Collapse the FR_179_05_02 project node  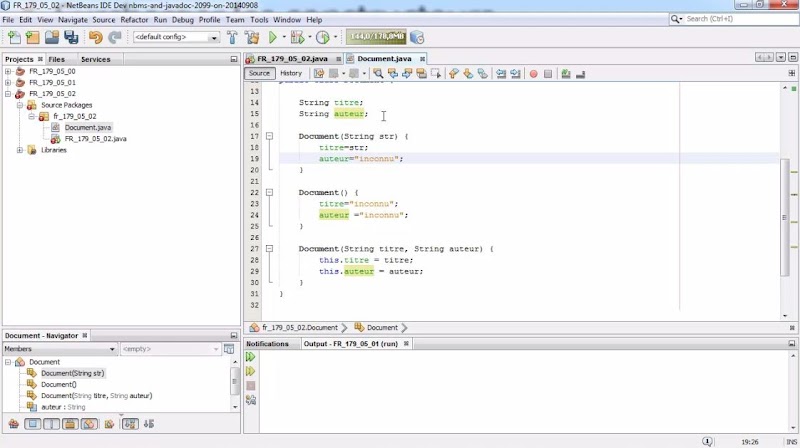[8, 94]
